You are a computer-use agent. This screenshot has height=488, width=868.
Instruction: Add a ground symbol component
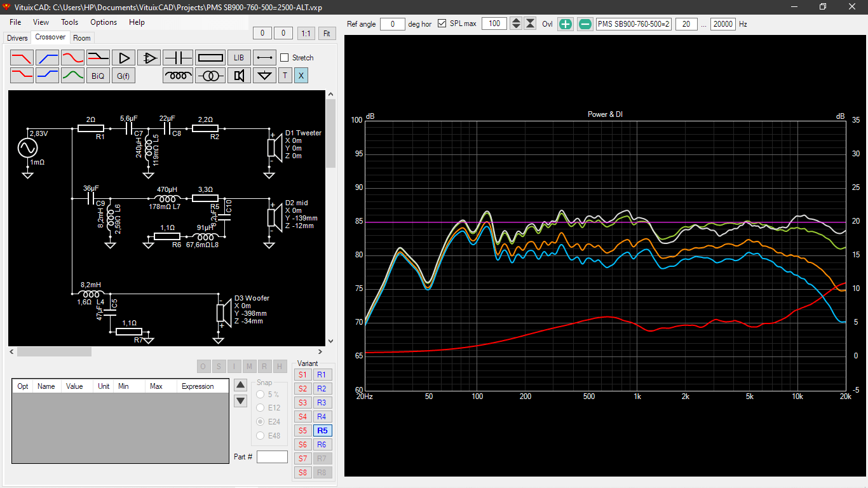(x=264, y=76)
